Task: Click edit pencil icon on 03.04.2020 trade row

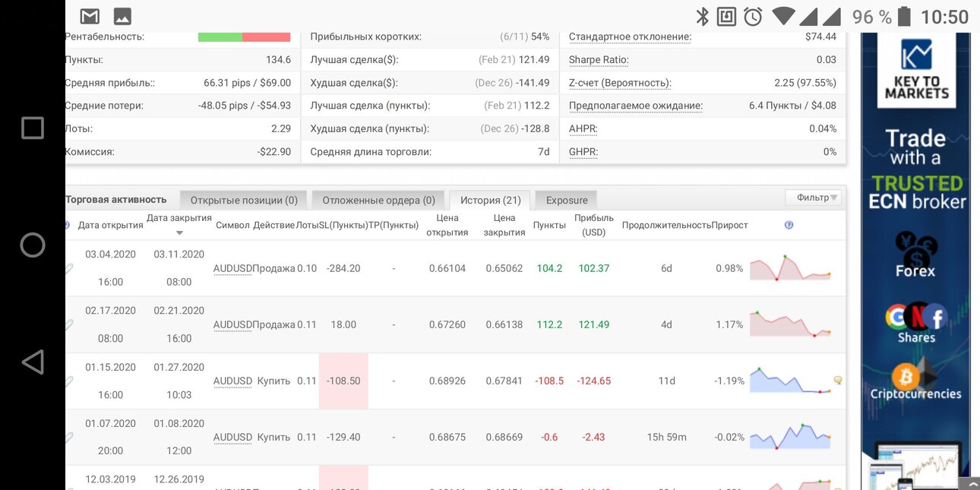Action: pyautogui.click(x=69, y=268)
